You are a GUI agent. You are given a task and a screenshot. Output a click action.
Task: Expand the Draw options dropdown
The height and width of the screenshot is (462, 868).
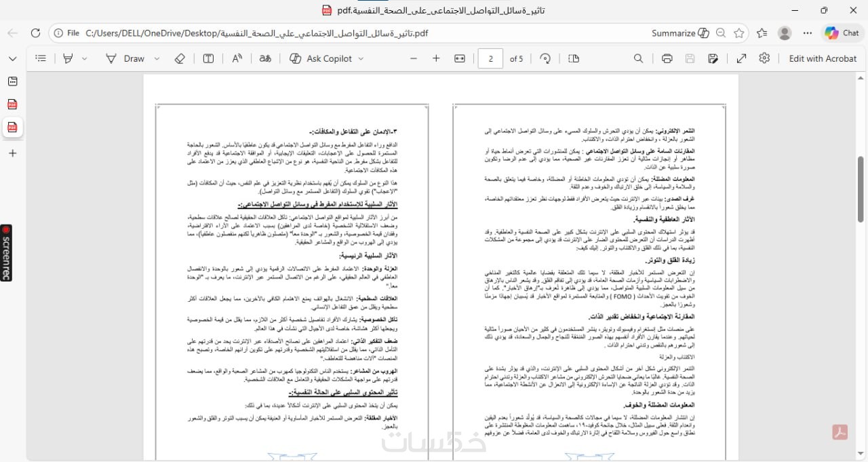click(157, 58)
